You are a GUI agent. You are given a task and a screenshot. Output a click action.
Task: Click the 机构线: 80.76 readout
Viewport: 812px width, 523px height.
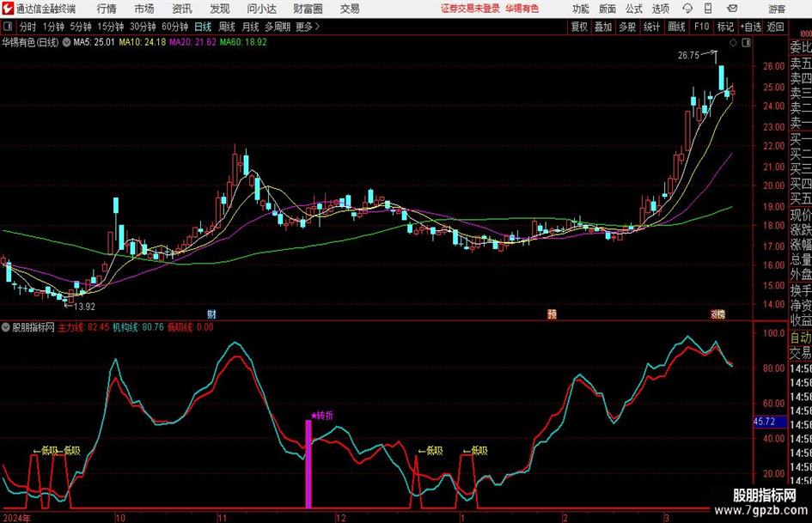click(138, 327)
